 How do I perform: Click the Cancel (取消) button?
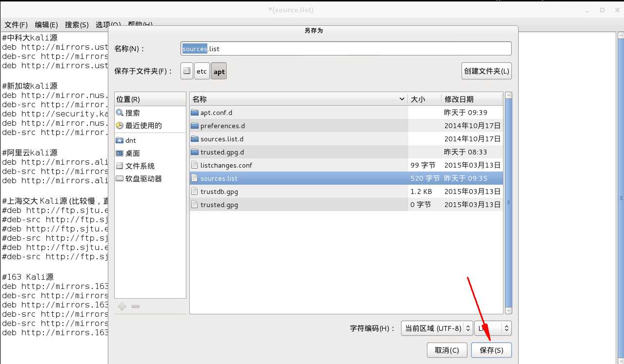pos(447,350)
